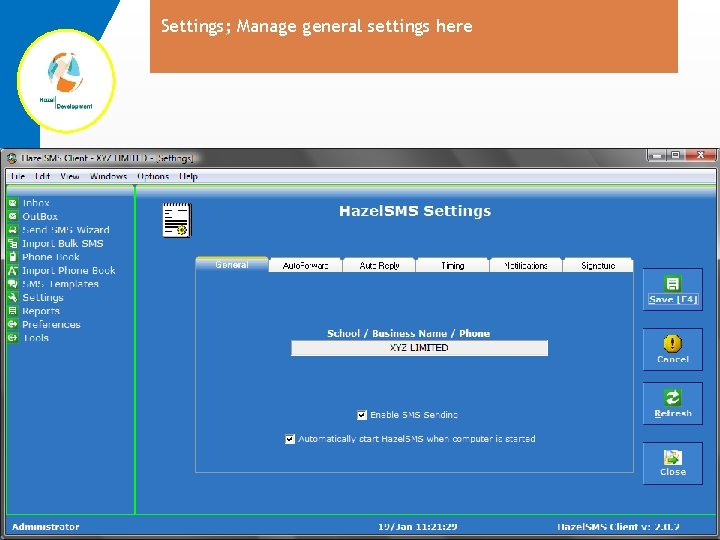The height and width of the screenshot is (540, 720).
Task: Click the Hazel Development logo
Action: (x=67, y=81)
